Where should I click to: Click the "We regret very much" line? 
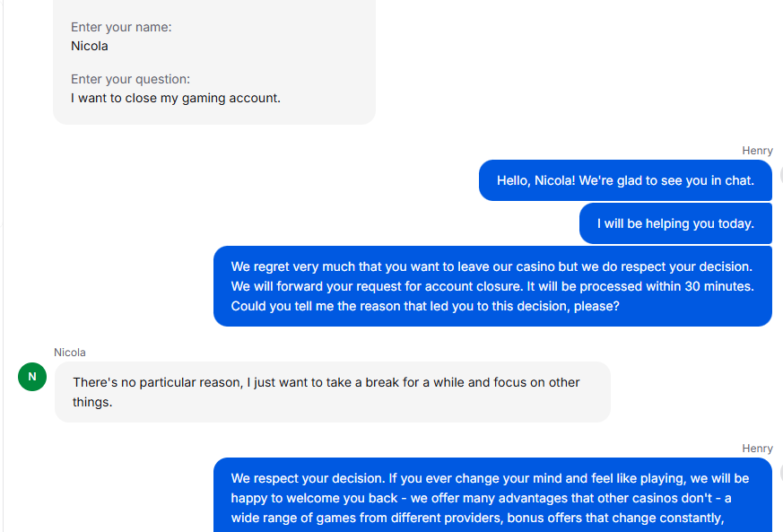click(491, 266)
